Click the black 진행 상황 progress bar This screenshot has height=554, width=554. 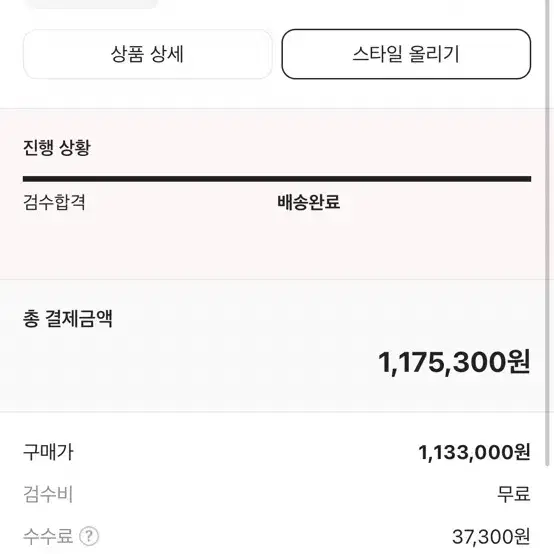click(x=277, y=179)
